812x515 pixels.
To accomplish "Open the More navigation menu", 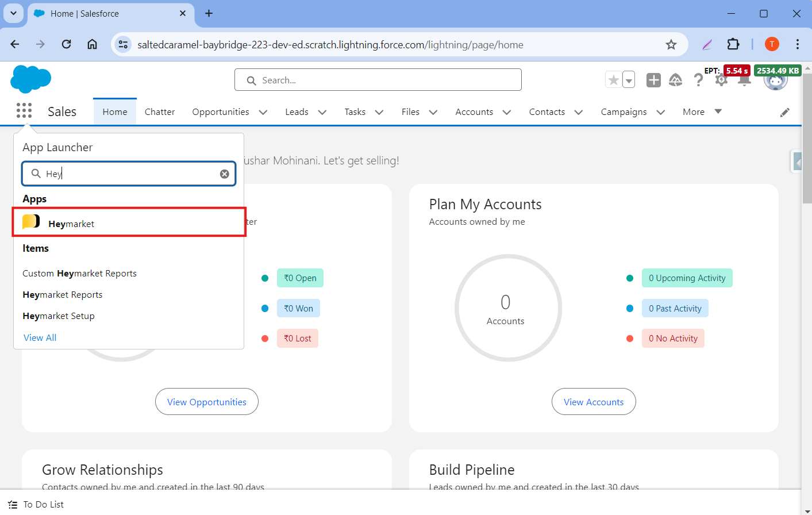I will click(x=702, y=112).
